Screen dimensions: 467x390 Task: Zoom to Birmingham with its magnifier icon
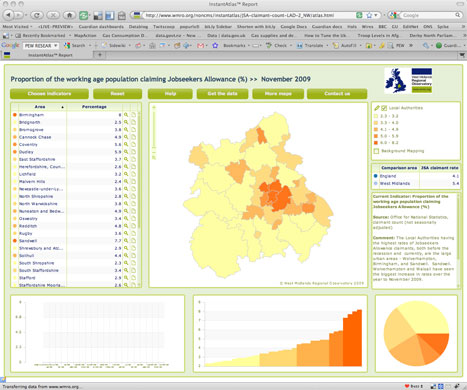click(126, 115)
